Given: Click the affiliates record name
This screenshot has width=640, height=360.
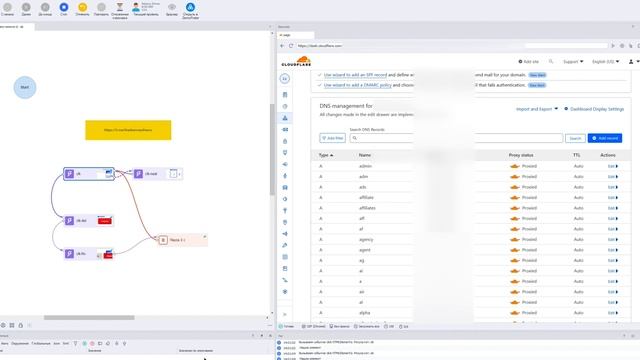Looking at the screenshot, I should click(x=367, y=208).
